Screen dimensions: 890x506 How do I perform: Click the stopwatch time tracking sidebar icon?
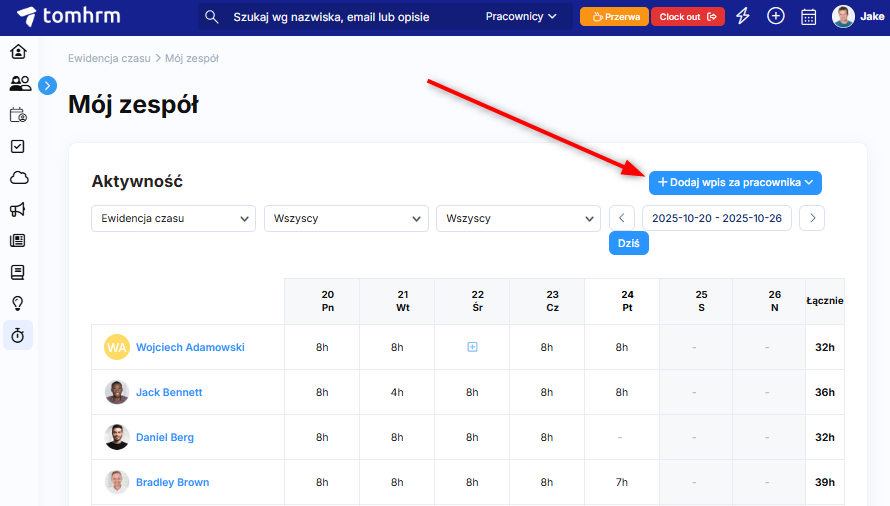[18, 335]
